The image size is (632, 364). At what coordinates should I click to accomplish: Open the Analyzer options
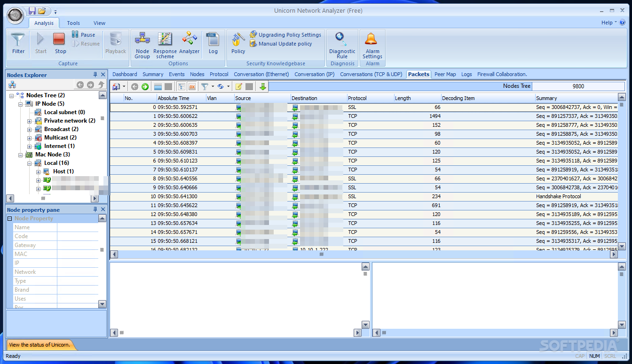pyautogui.click(x=189, y=43)
